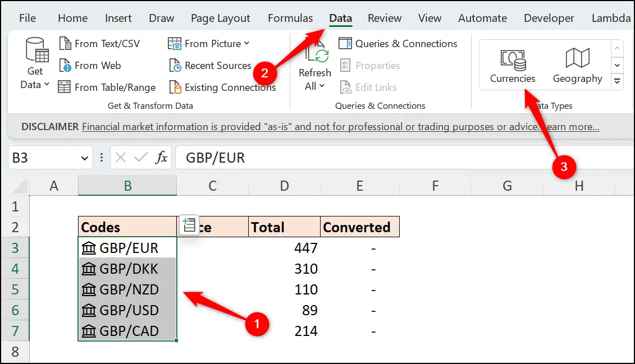Click the bank icon in GBP/CAD cell
Viewport: 635px width, 364px height.
coord(89,331)
